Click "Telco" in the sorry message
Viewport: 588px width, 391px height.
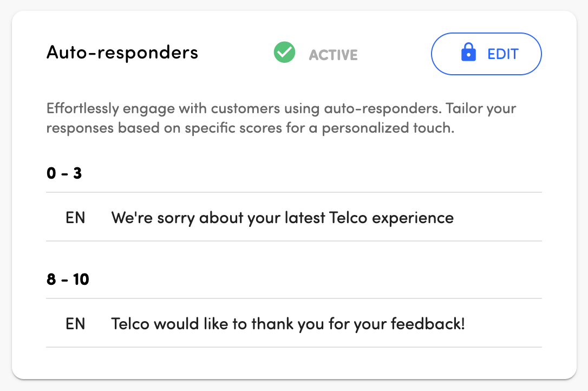[x=348, y=218]
